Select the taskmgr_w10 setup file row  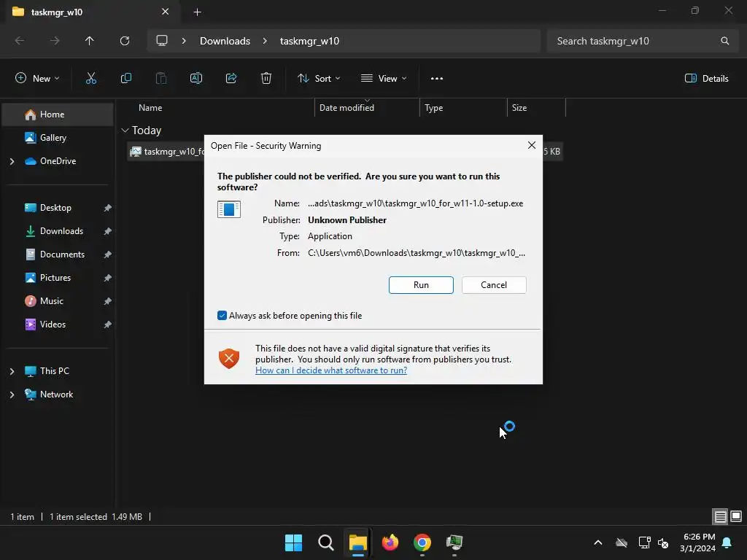[345, 152]
